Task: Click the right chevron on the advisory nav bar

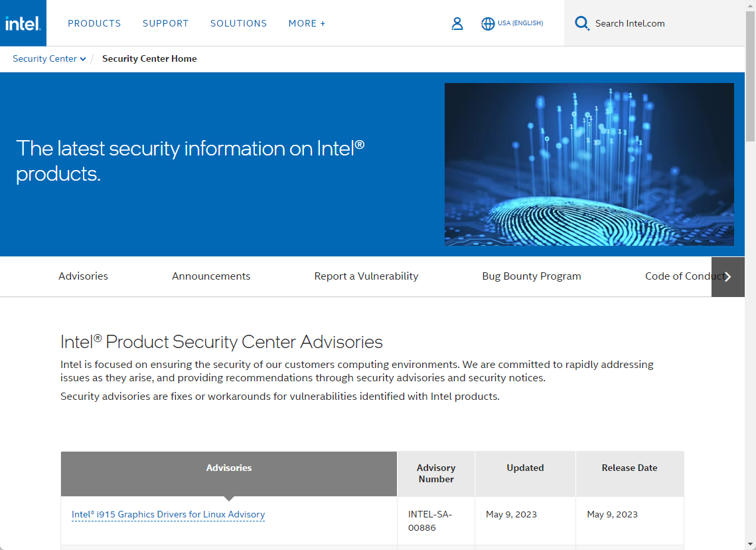Action: (x=727, y=276)
